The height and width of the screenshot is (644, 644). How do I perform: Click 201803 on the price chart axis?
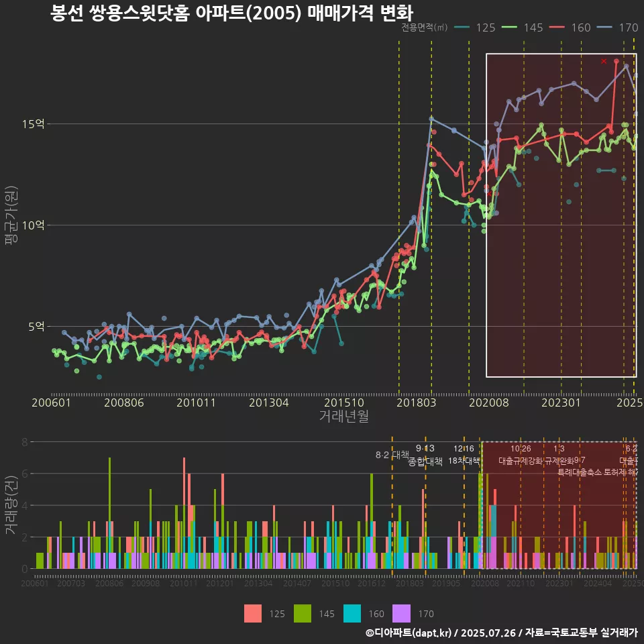coord(416,402)
